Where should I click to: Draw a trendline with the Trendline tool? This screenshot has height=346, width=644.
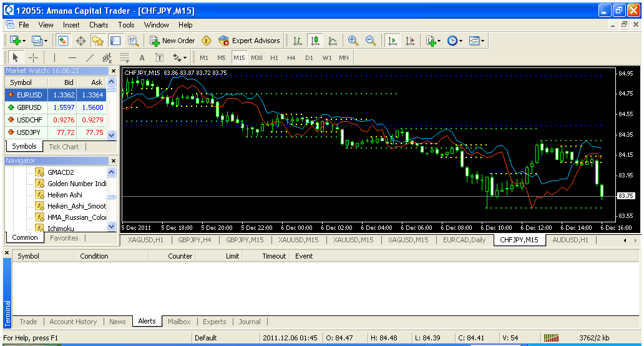click(89, 57)
